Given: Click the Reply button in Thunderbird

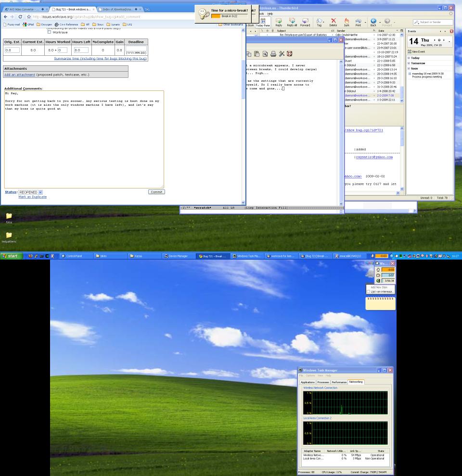Looking at the screenshot, I should [279, 22].
